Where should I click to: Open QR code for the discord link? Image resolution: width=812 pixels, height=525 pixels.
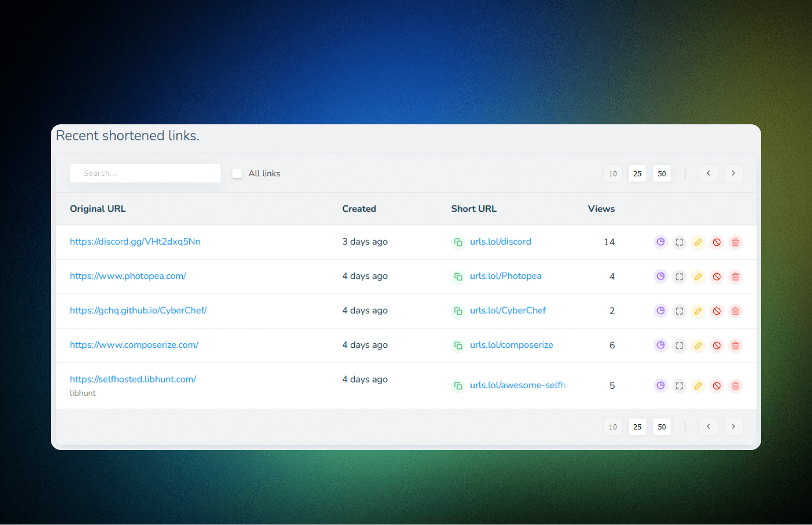[679, 242]
